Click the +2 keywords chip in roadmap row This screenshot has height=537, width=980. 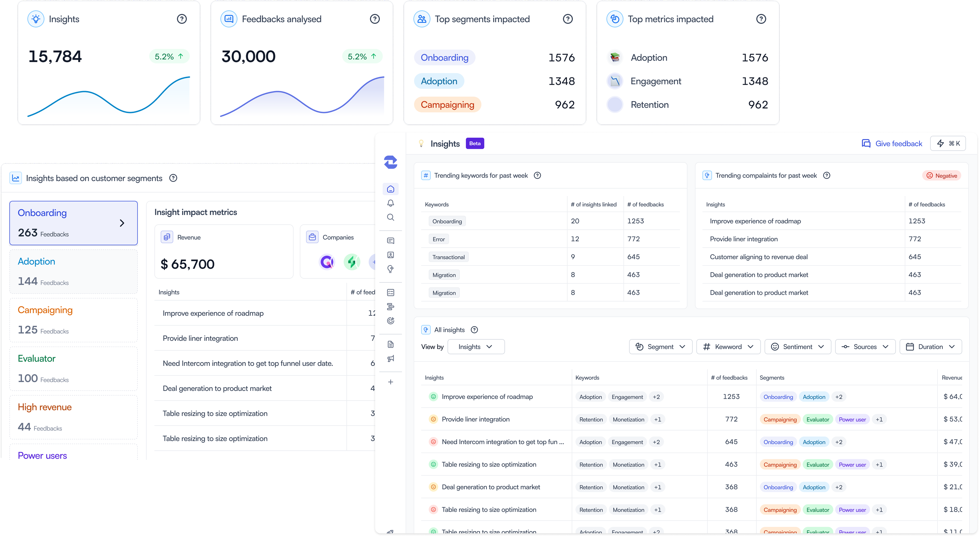[x=656, y=397]
